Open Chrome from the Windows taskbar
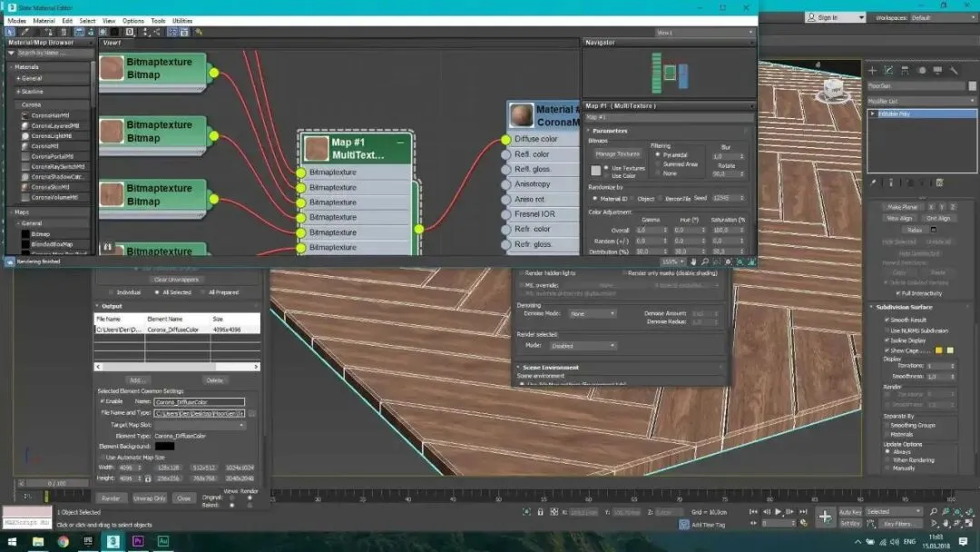Viewport: 980px width, 552px height. pos(64,541)
